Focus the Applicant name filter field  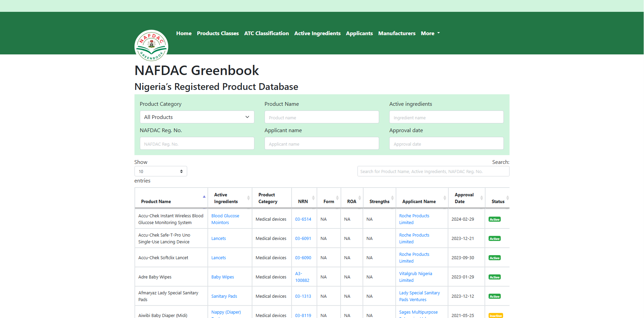[322, 143]
